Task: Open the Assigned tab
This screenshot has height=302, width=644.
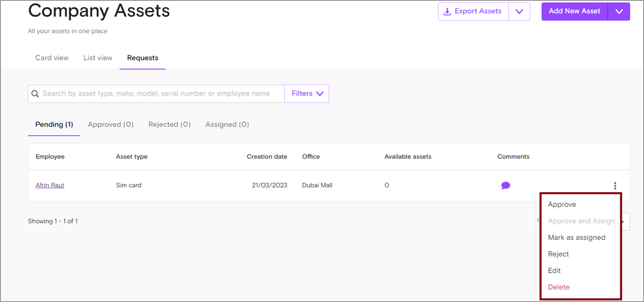Action: (x=227, y=125)
